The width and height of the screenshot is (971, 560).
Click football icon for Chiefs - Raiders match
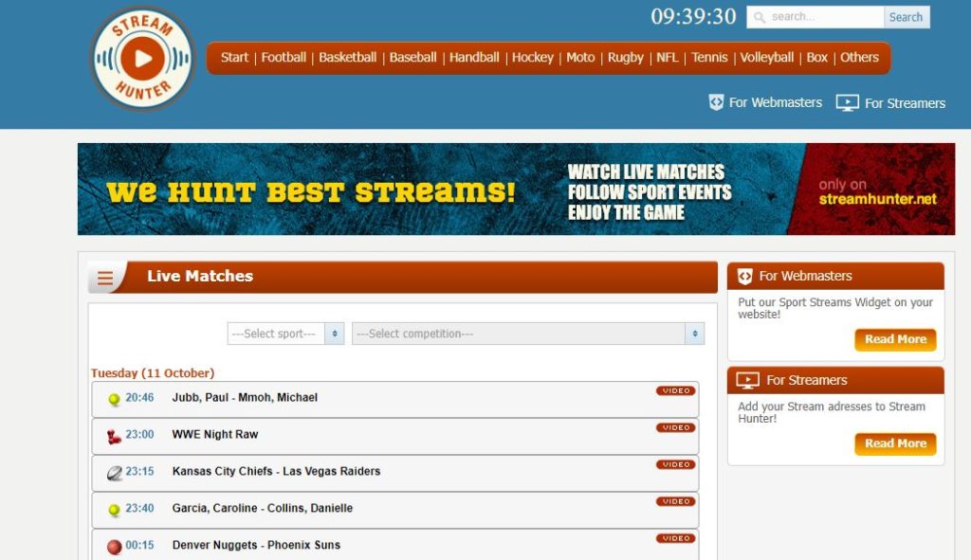(115, 474)
